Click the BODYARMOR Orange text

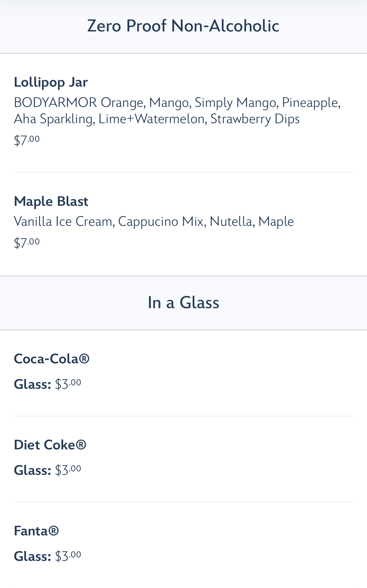pos(78,102)
